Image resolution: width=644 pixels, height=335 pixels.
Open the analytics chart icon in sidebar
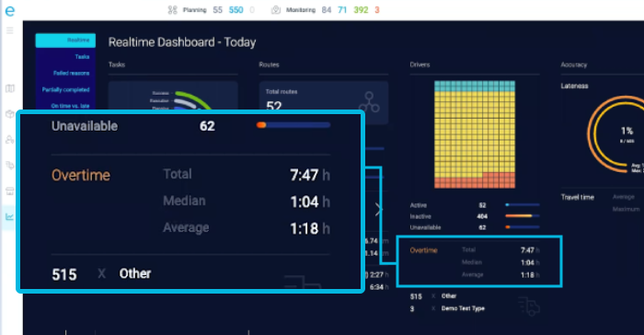(x=10, y=216)
